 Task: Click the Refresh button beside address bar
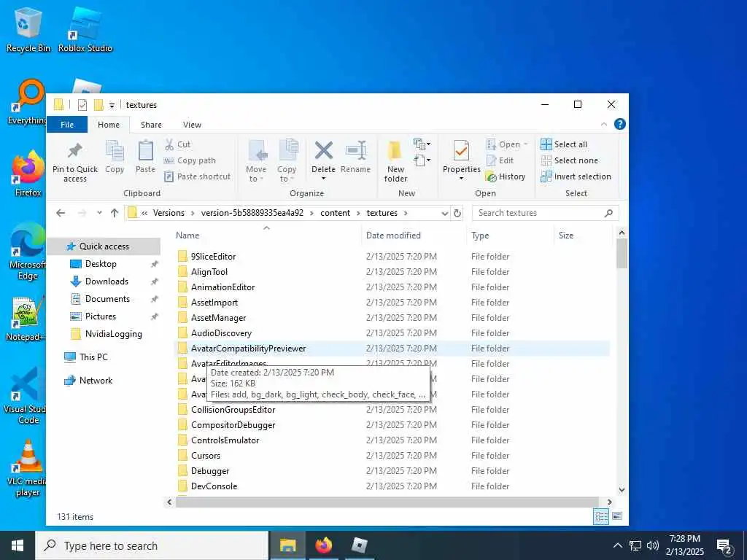pyautogui.click(x=457, y=213)
